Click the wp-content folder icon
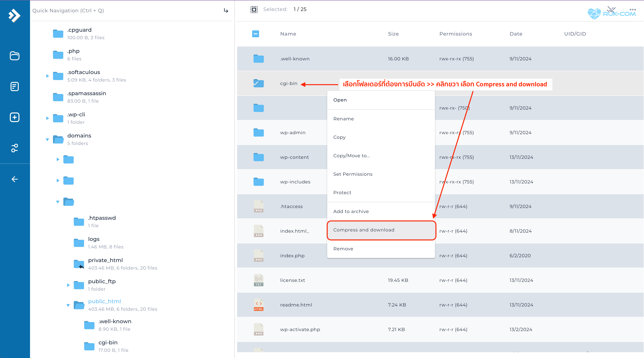This screenshot has width=644, height=358. pos(258,157)
